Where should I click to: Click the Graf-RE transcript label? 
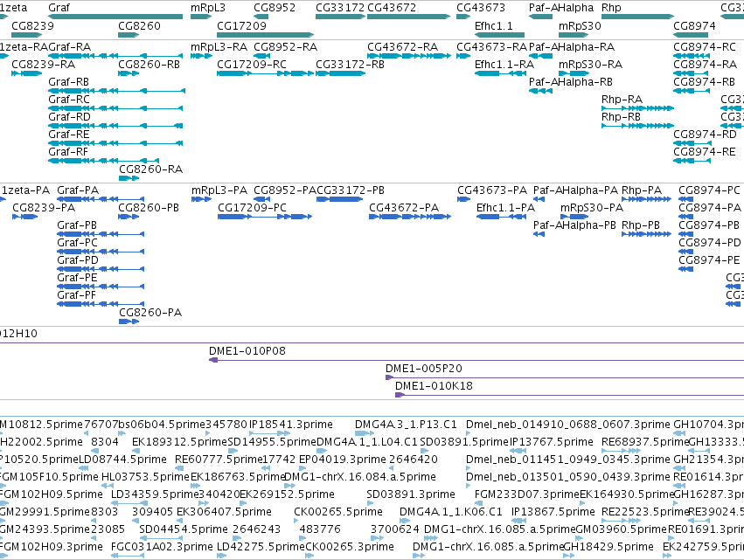pyautogui.click(x=69, y=135)
